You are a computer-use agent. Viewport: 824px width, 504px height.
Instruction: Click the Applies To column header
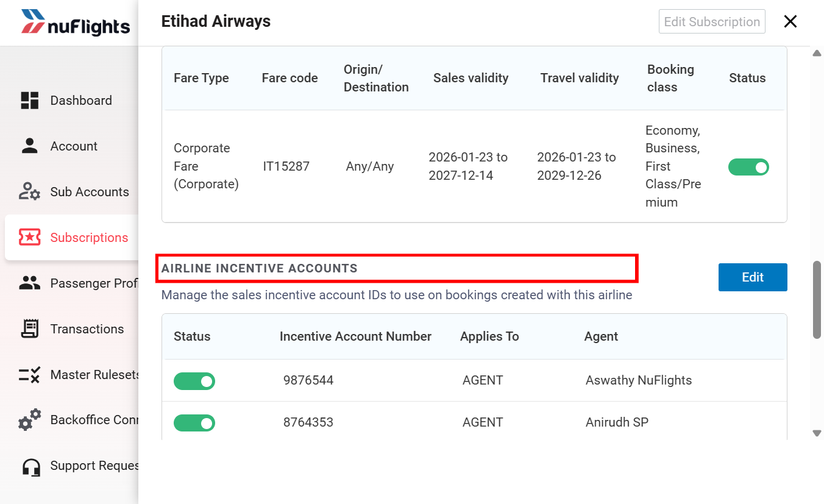(489, 336)
